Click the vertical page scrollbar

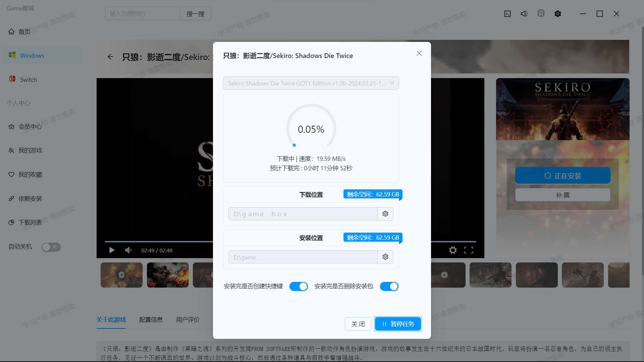[642, 151]
